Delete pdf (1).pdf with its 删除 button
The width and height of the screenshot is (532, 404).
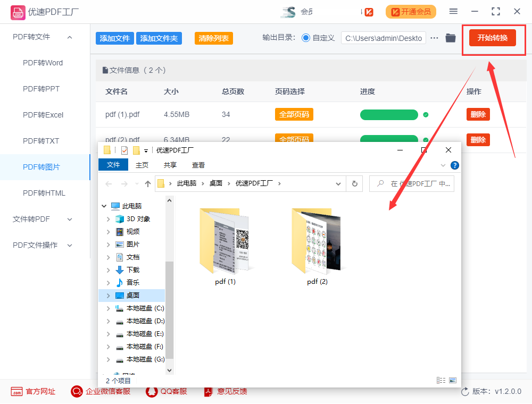[x=478, y=115]
